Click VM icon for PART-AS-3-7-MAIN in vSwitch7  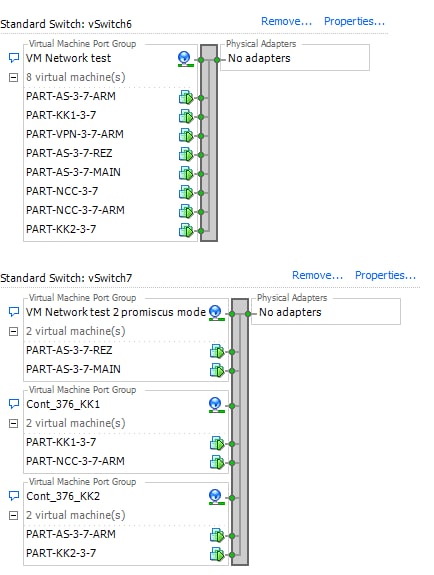click(217, 370)
